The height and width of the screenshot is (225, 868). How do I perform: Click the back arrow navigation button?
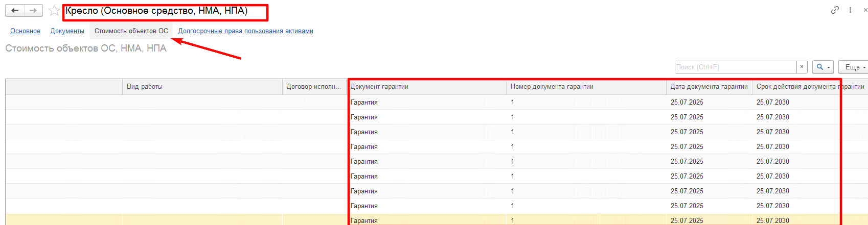15,10
